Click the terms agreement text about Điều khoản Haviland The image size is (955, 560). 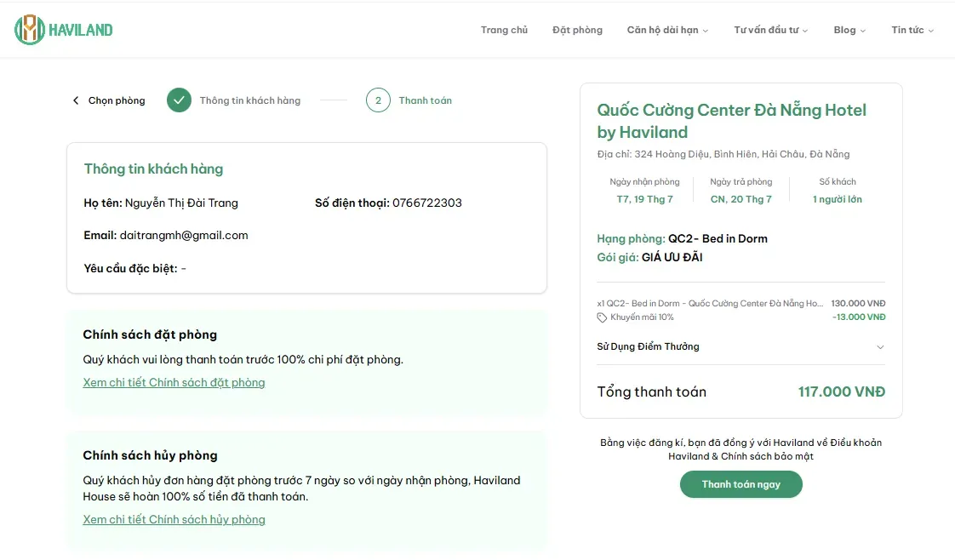741,449
